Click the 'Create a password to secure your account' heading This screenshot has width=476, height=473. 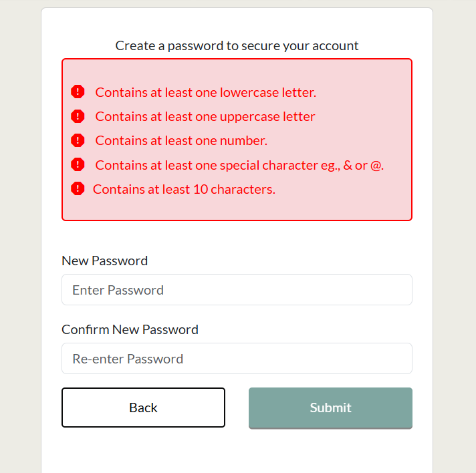[237, 46]
